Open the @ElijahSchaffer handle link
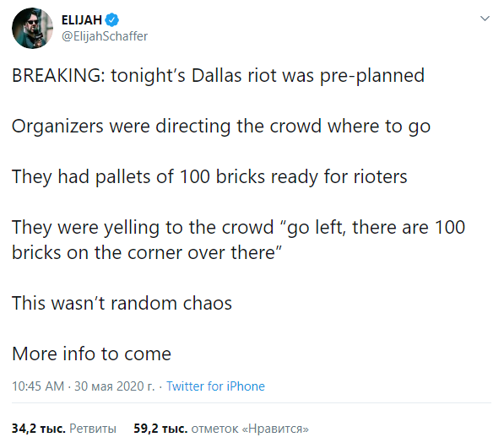The image size is (504, 448). coord(105,36)
